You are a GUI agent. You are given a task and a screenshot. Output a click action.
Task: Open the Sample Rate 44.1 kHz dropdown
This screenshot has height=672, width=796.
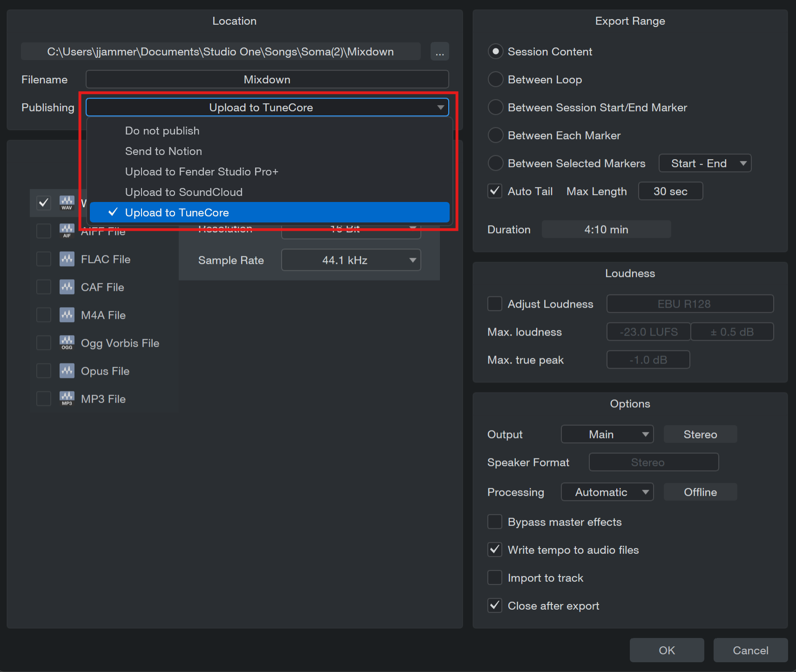[x=351, y=260]
